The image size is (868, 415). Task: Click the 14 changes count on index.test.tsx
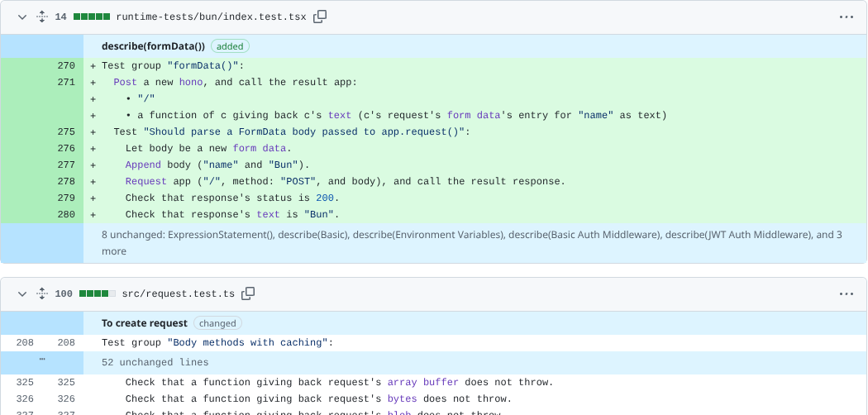[61, 17]
